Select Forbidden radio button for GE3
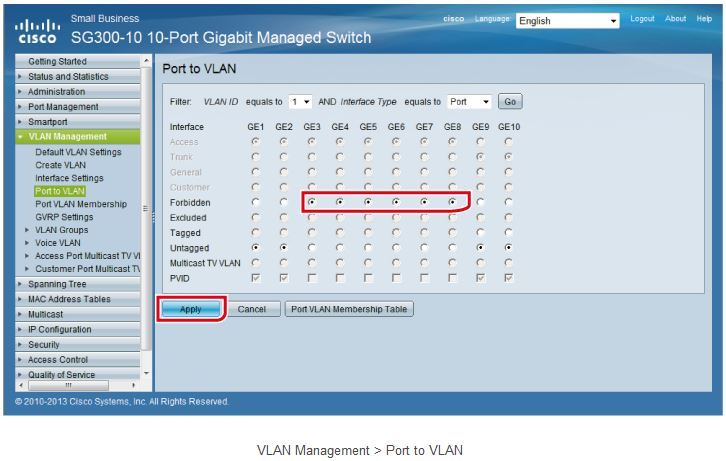This screenshot has width=726, height=461. coord(312,201)
